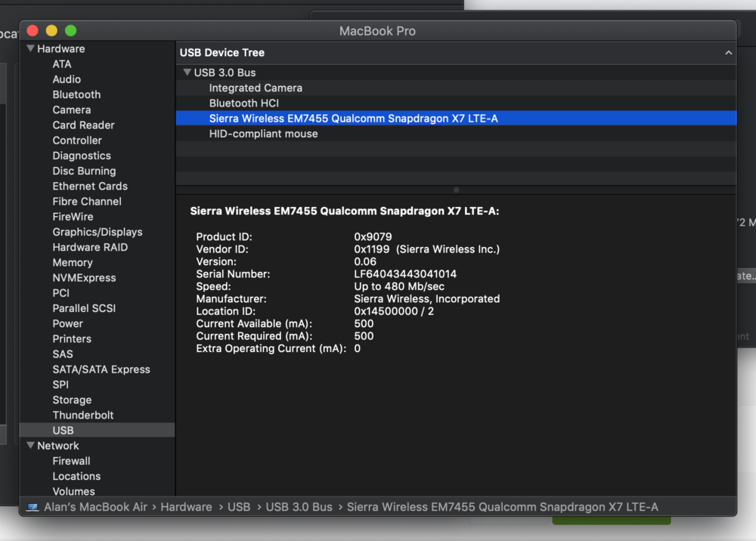Image resolution: width=756 pixels, height=541 pixels.
Task: Click Sierra Wireless entry in path bar
Action: point(503,507)
